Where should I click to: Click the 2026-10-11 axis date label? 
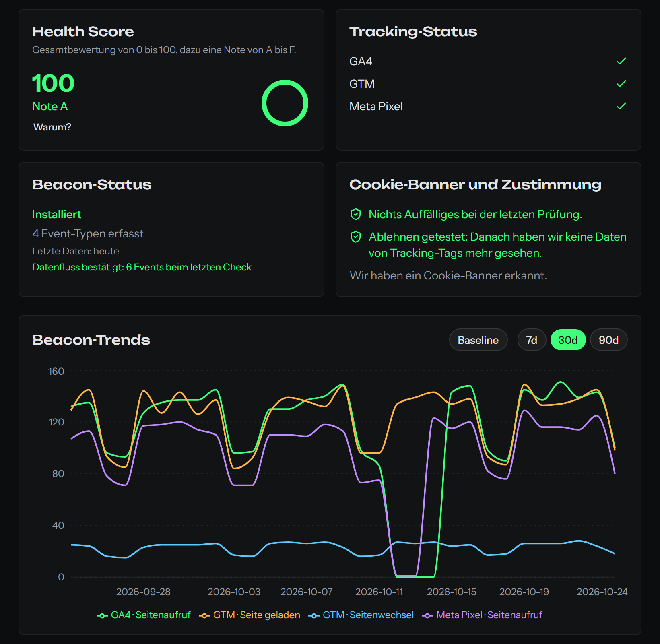pyautogui.click(x=379, y=592)
